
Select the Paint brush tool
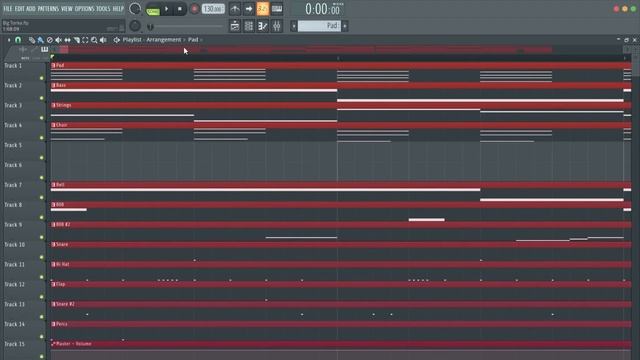pos(40,40)
